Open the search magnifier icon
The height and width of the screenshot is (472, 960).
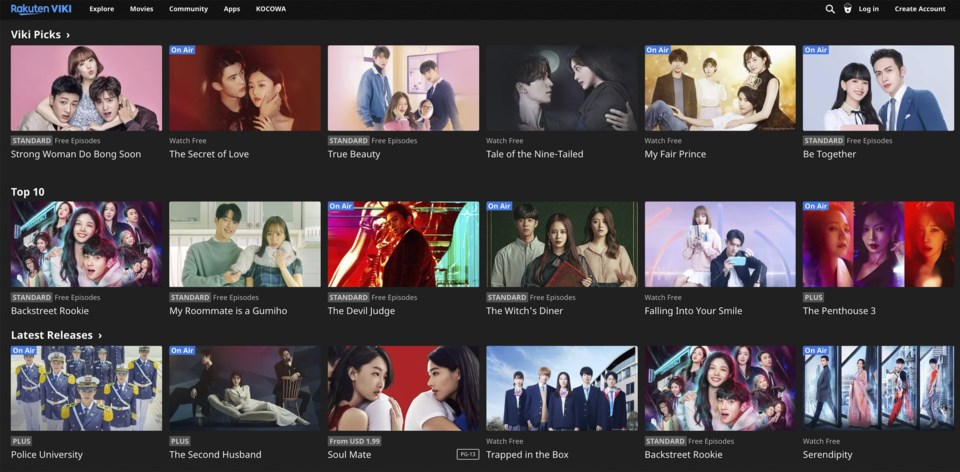(x=830, y=9)
